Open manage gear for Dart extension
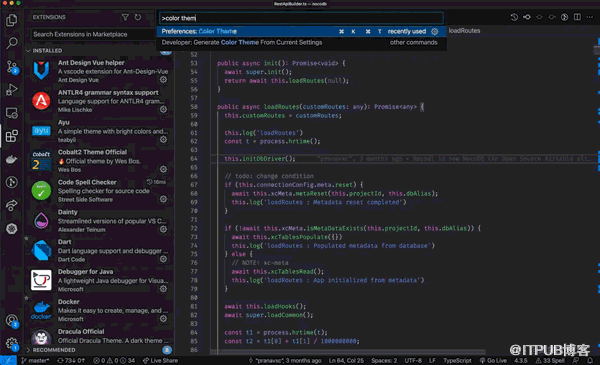Screen dimensions: 600x365 [163, 259]
